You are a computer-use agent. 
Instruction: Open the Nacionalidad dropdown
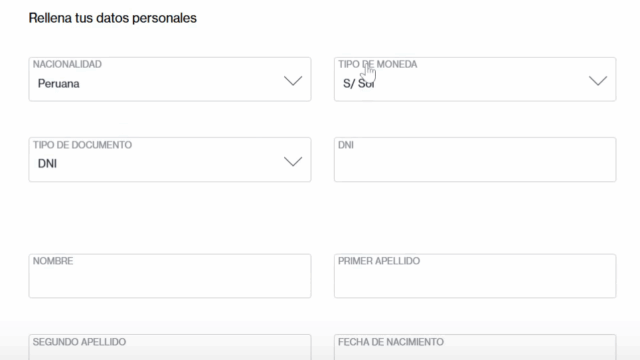click(170, 79)
